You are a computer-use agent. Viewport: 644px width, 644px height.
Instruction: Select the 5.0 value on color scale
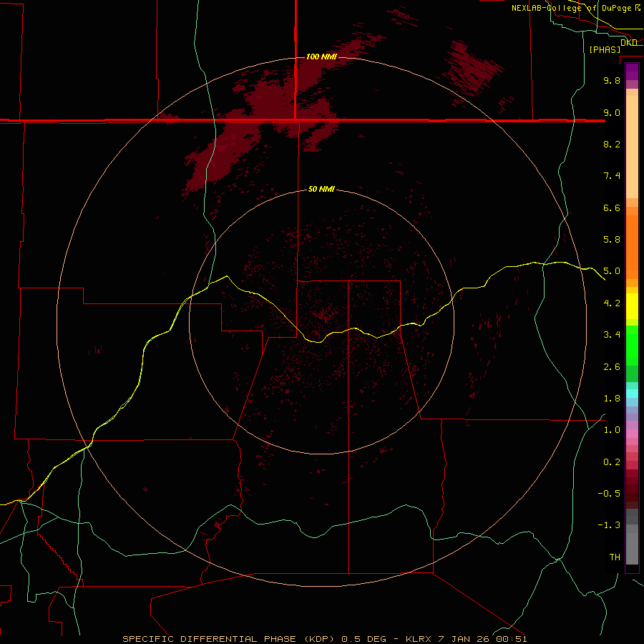coord(612,271)
